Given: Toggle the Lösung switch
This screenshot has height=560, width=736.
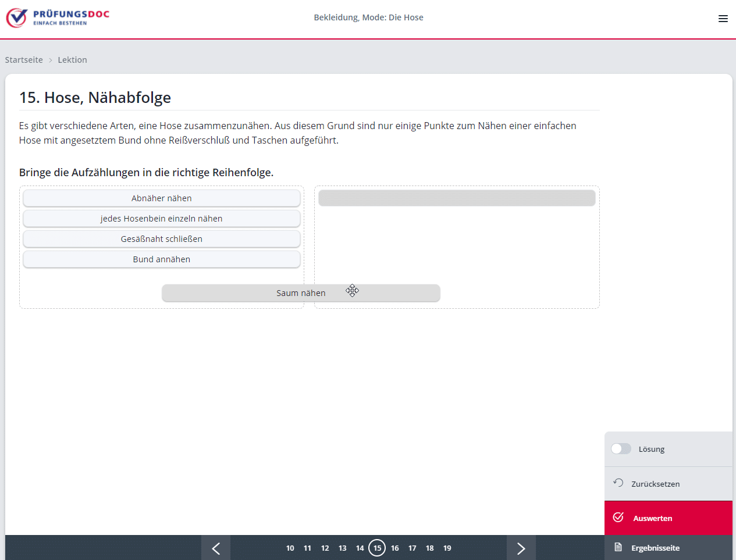Looking at the screenshot, I should pyautogui.click(x=621, y=449).
